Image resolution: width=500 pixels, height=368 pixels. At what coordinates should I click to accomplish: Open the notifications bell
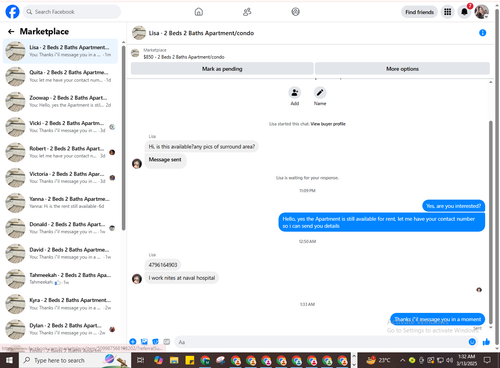point(464,12)
